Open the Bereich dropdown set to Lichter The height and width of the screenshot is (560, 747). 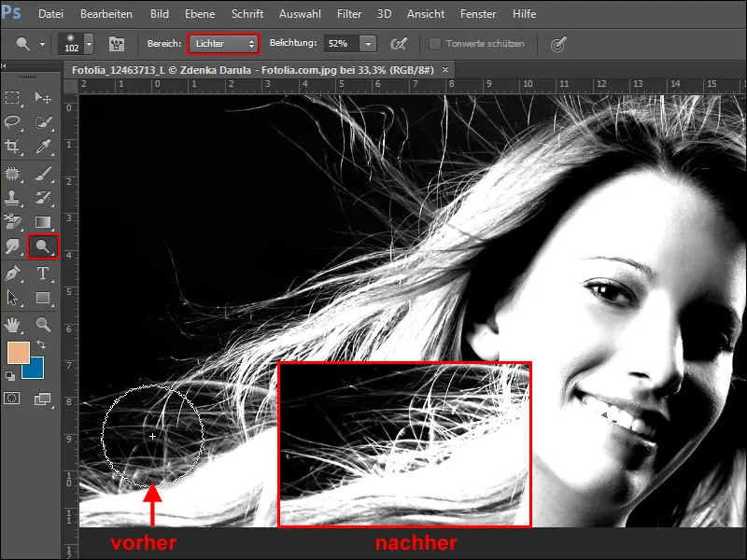click(224, 44)
